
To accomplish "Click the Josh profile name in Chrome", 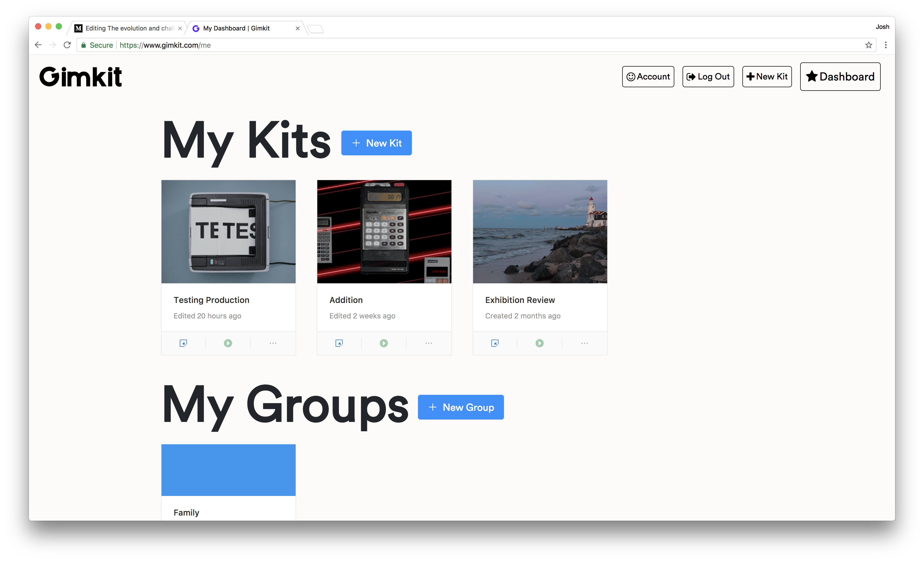I will pos(882,27).
